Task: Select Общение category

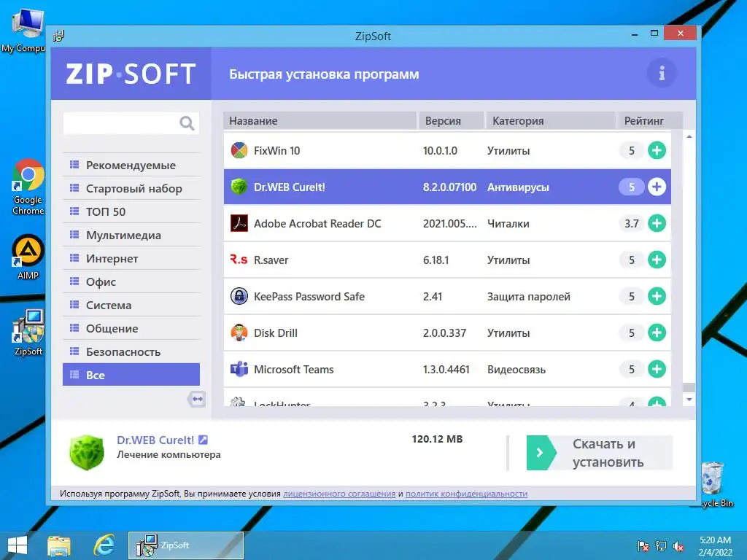Action: 131,329
